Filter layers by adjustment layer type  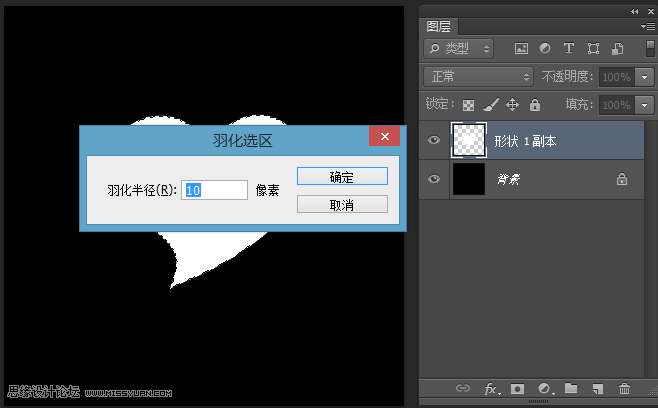[x=545, y=49]
